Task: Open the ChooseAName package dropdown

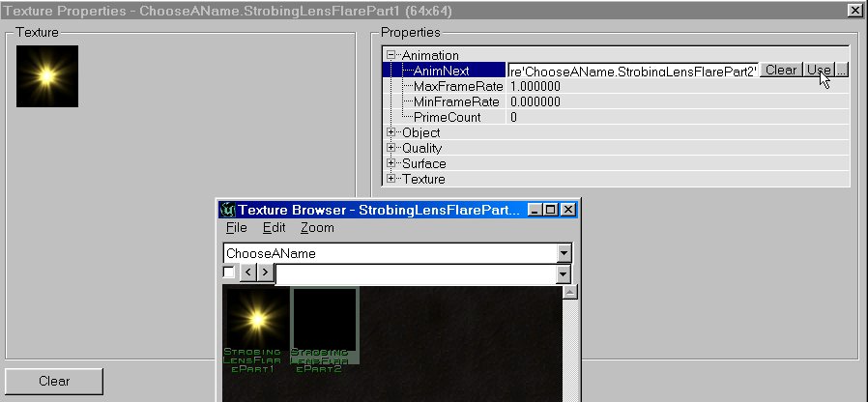Action: (564, 253)
